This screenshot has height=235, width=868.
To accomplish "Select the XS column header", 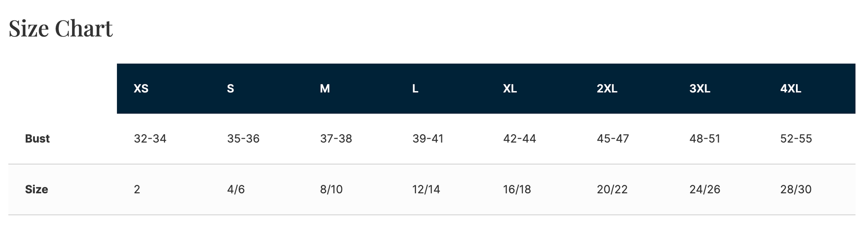I will [x=141, y=88].
